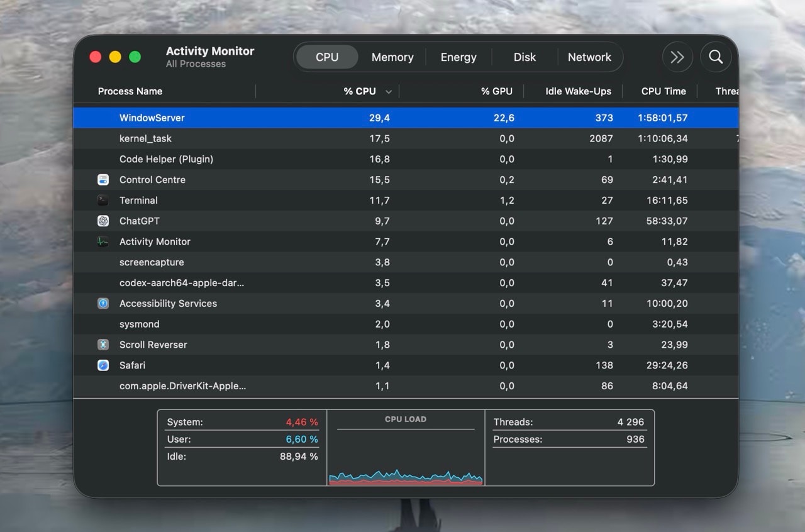Sort by the CPU Time column
The width and height of the screenshot is (805, 532).
point(663,91)
